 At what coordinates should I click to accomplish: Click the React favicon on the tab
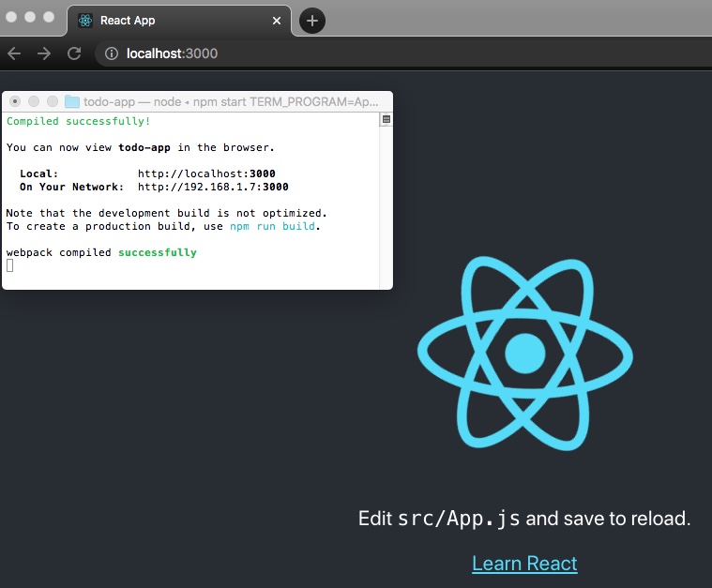pos(85,21)
